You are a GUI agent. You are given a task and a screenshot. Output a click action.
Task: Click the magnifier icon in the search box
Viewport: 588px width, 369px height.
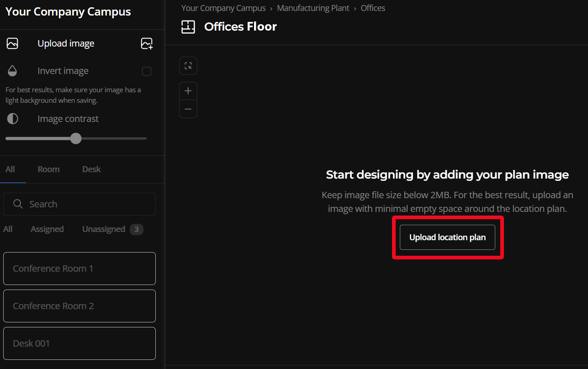pyautogui.click(x=18, y=204)
